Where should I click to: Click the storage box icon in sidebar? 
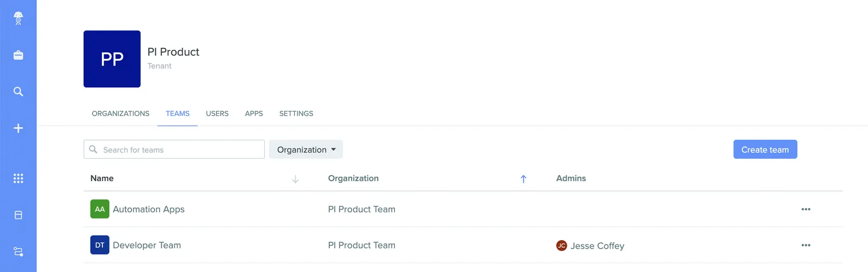pyautogui.click(x=18, y=215)
